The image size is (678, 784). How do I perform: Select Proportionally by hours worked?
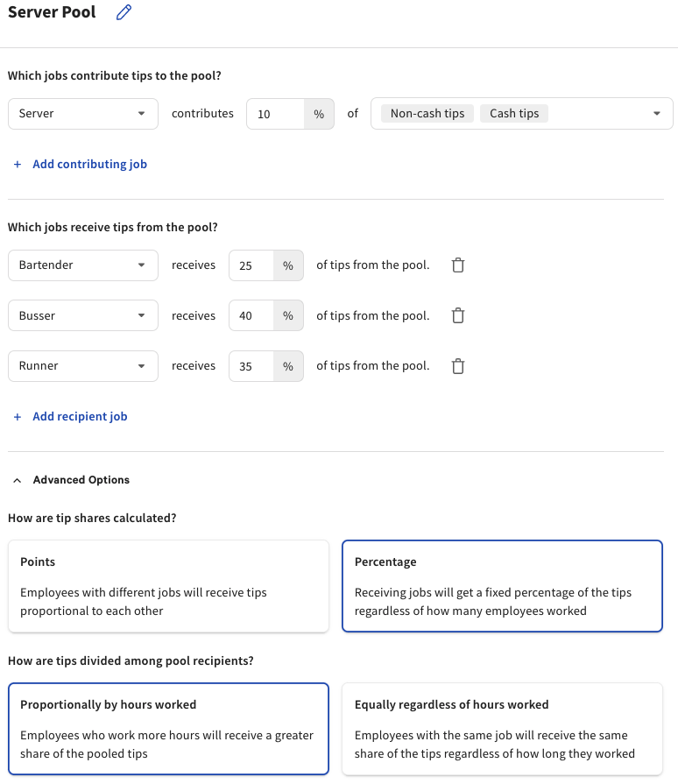click(168, 728)
